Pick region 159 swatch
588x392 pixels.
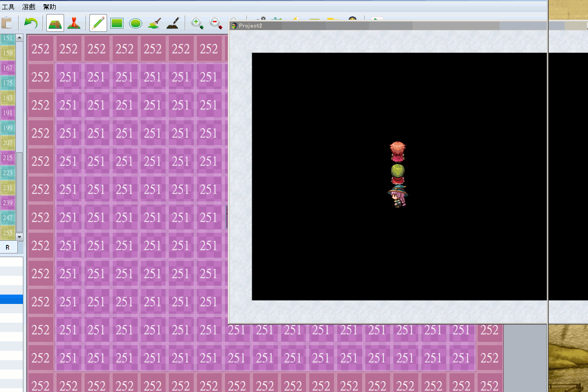(x=7, y=53)
